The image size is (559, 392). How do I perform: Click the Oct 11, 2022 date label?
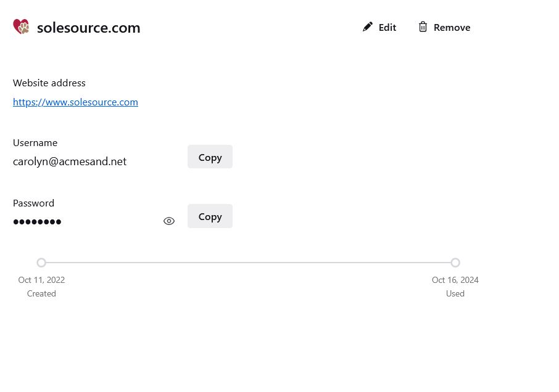pos(41,280)
